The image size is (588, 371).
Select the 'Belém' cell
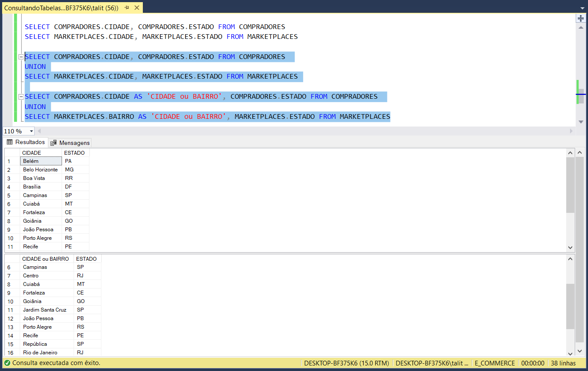tap(41, 161)
